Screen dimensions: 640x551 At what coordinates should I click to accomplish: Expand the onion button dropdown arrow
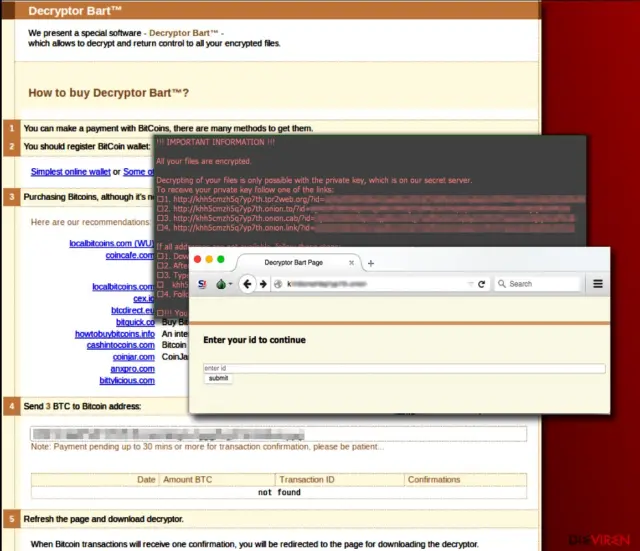point(231,284)
